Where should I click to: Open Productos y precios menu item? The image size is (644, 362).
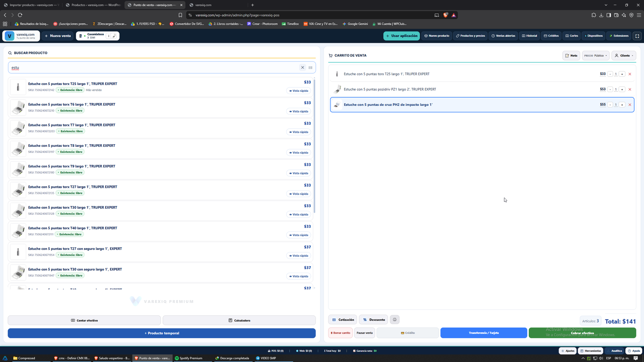click(x=471, y=36)
